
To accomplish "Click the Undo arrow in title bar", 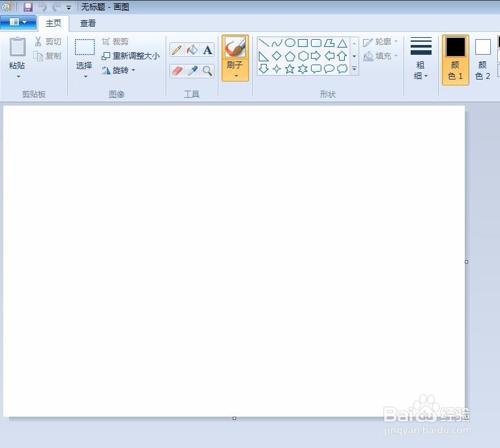I will [43, 7].
